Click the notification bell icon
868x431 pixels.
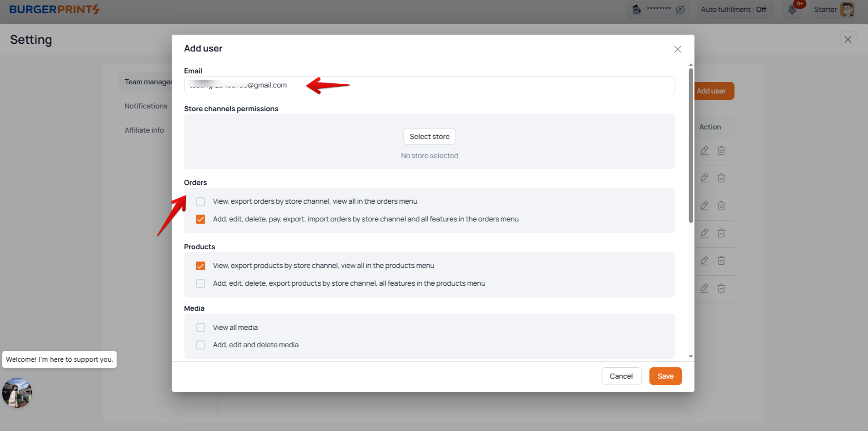(x=792, y=10)
